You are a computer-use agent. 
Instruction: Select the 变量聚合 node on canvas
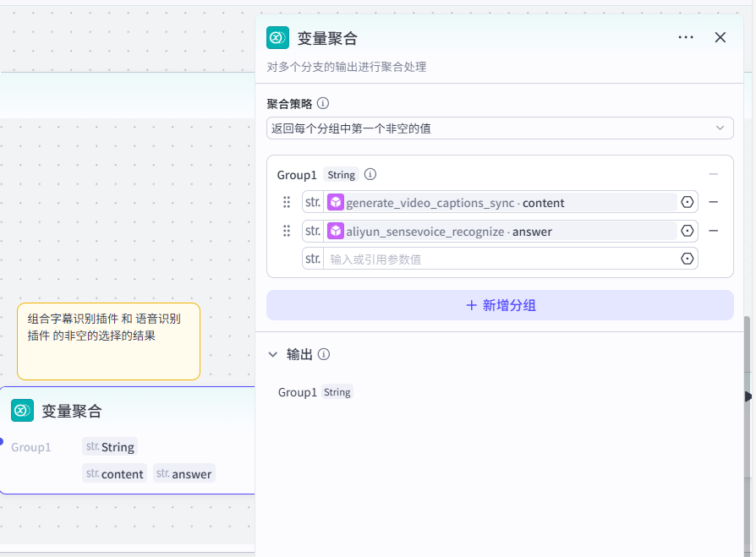click(x=127, y=412)
